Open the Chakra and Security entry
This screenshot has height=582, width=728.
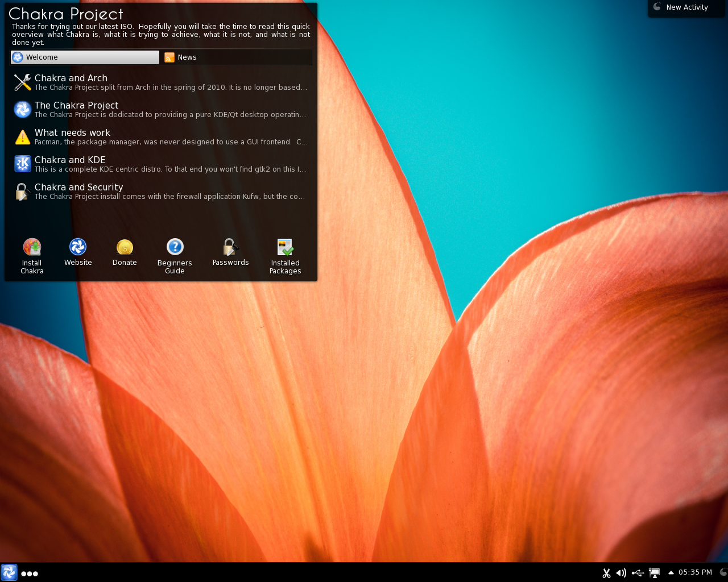point(160,192)
